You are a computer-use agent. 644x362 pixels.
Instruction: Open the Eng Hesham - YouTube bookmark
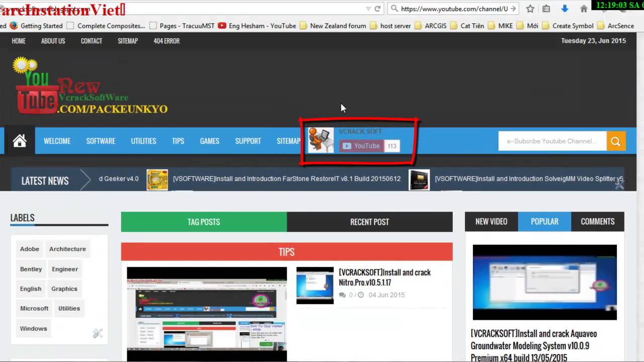click(x=257, y=26)
